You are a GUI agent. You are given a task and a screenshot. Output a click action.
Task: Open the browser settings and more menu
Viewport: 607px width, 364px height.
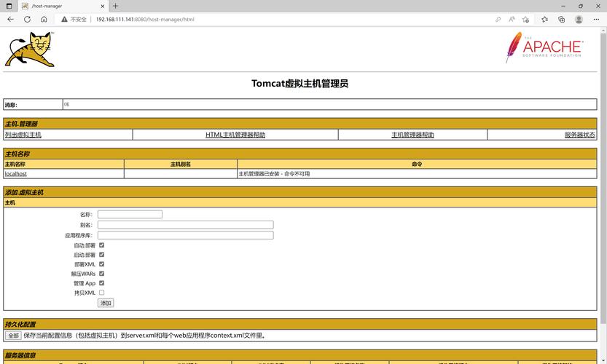596,20
